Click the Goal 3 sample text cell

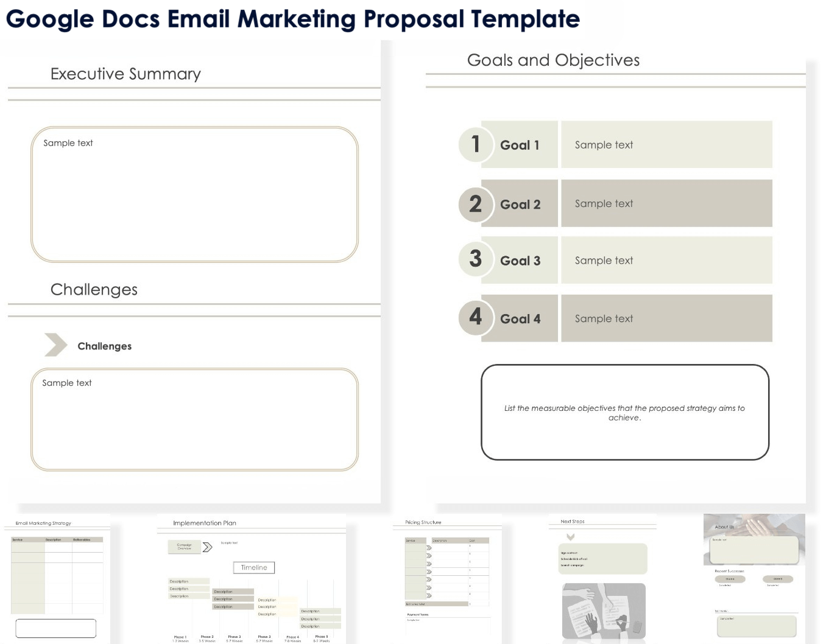pyautogui.click(x=666, y=260)
